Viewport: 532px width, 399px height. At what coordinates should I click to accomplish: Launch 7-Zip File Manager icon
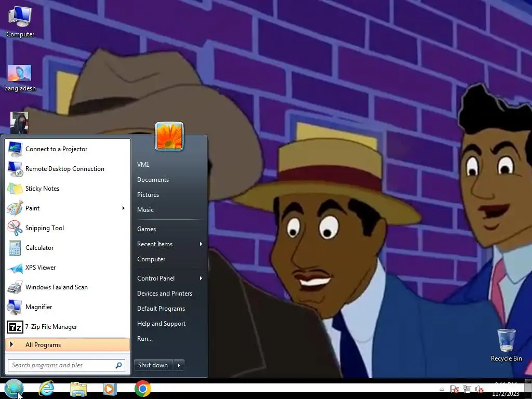tap(15, 327)
